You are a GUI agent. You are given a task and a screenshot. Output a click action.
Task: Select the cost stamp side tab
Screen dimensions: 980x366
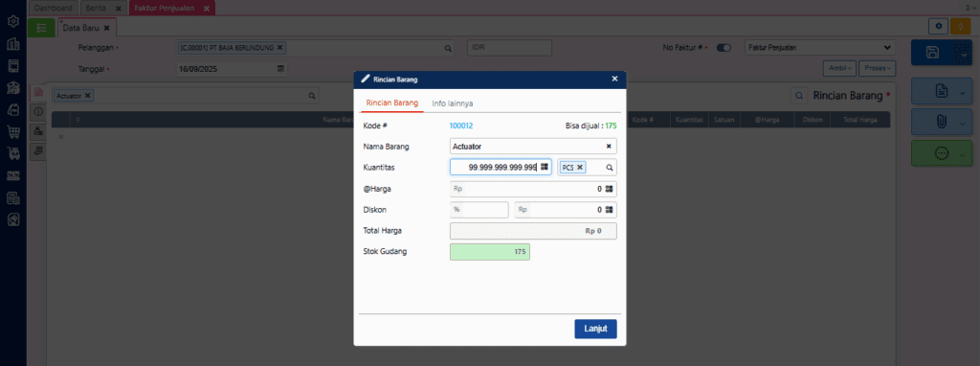click(38, 131)
